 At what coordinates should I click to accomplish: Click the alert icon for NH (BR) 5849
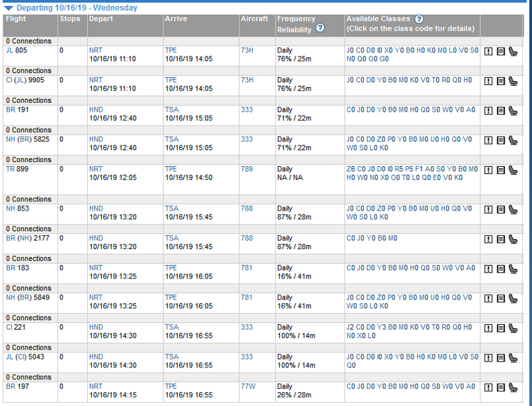click(x=488, y=298)
